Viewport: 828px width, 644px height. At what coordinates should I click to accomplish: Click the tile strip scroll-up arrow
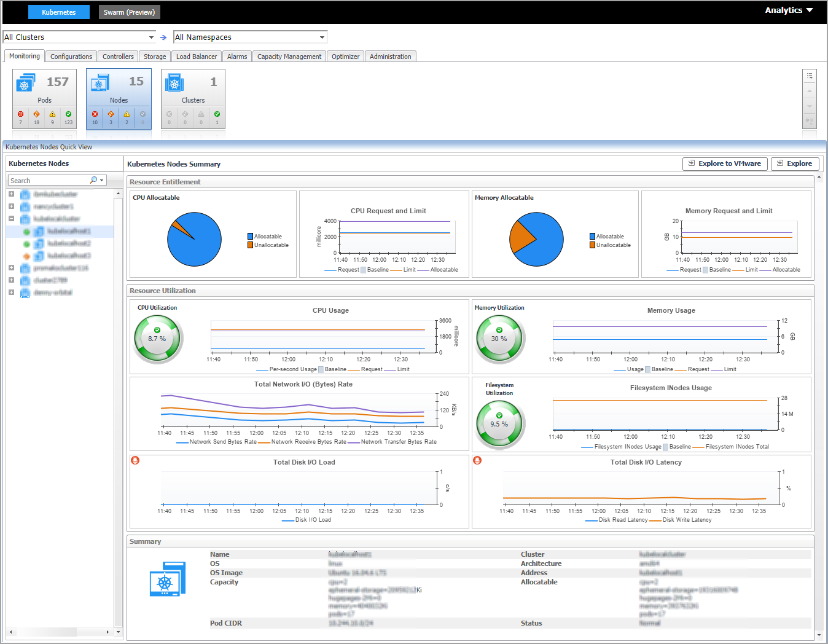(x=810, y=91)
